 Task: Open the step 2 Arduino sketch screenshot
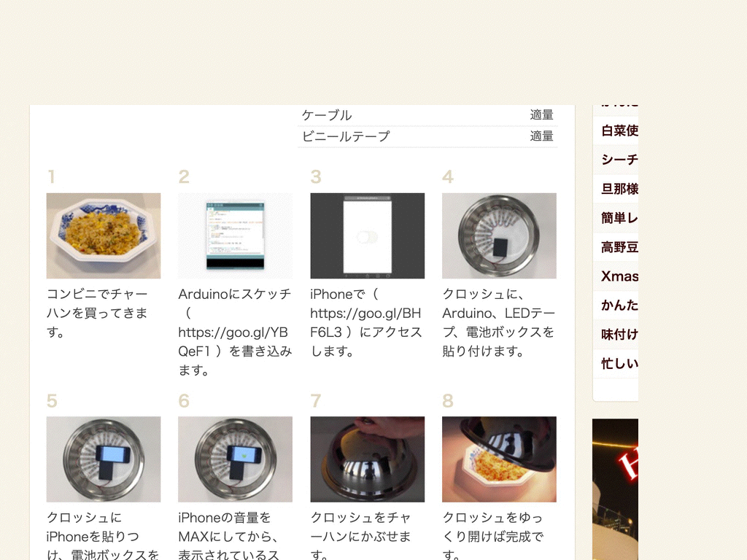pyautogui.click(x=236, y=236)
